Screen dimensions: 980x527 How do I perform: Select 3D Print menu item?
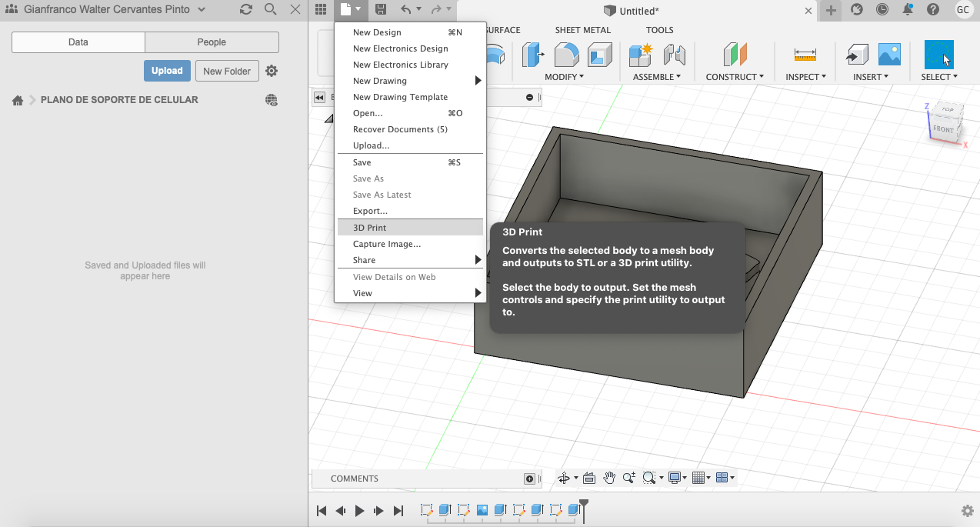(x=409, y=228)
